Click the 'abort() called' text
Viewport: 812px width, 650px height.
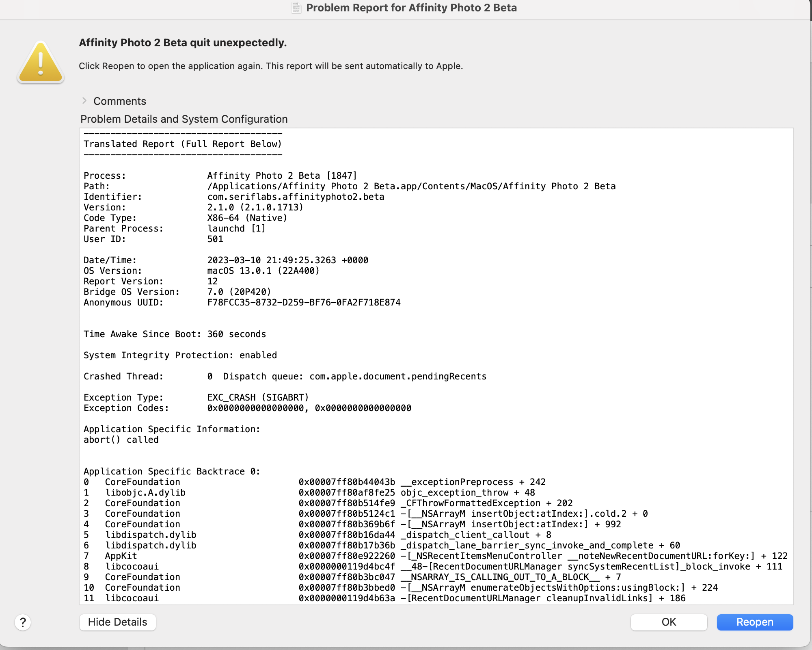tap(121, 440)
